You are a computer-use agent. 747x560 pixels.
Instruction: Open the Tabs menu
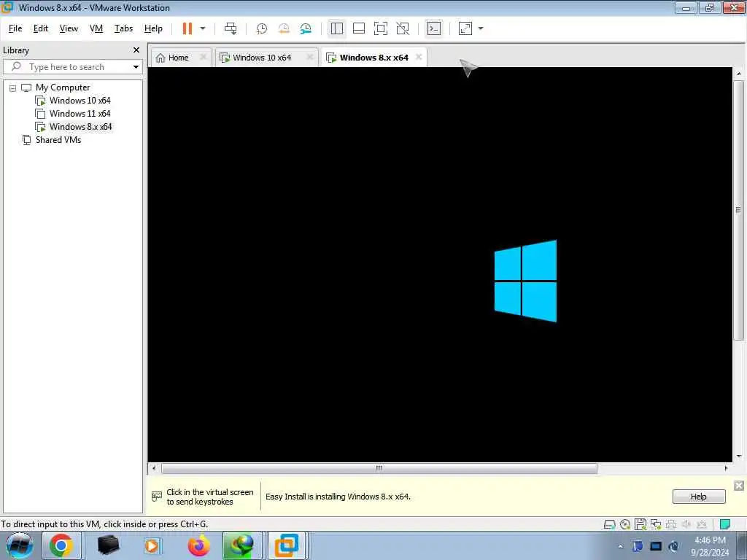[123, 28]
